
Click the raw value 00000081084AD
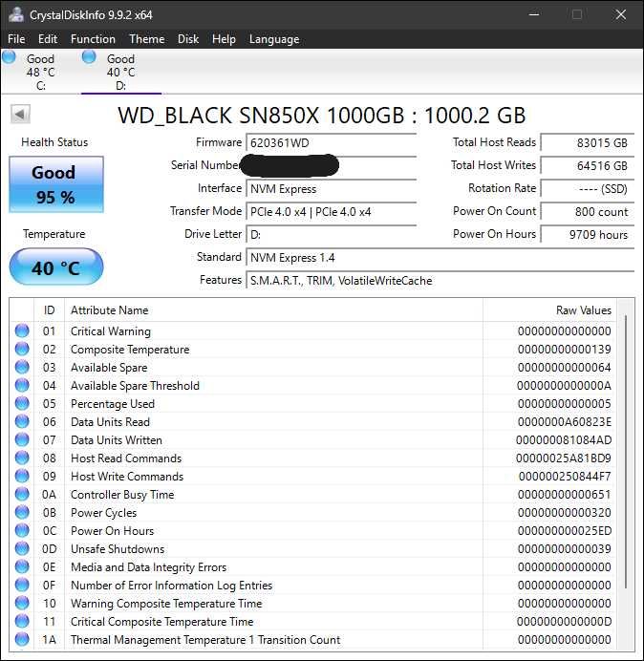[564, 440]
